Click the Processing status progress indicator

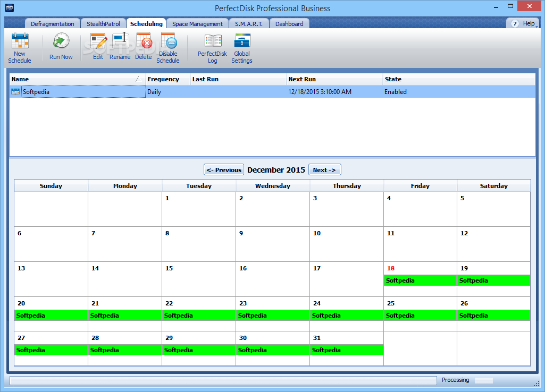(483, 380)
